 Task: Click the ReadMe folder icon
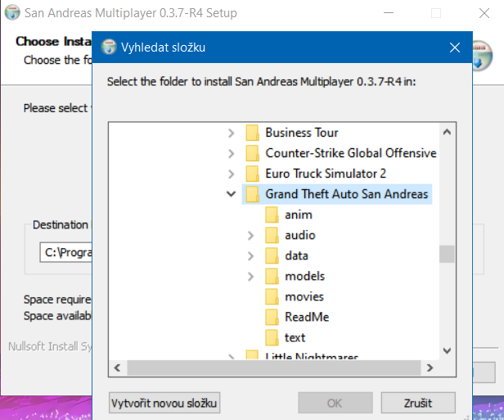272,318
